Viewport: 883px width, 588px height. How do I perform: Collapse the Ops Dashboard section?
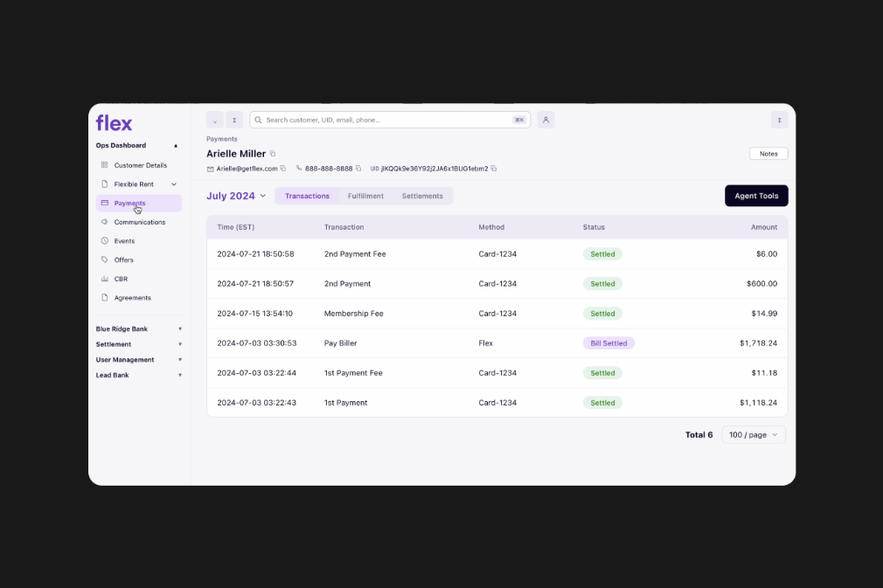click(x=176, y=146)
